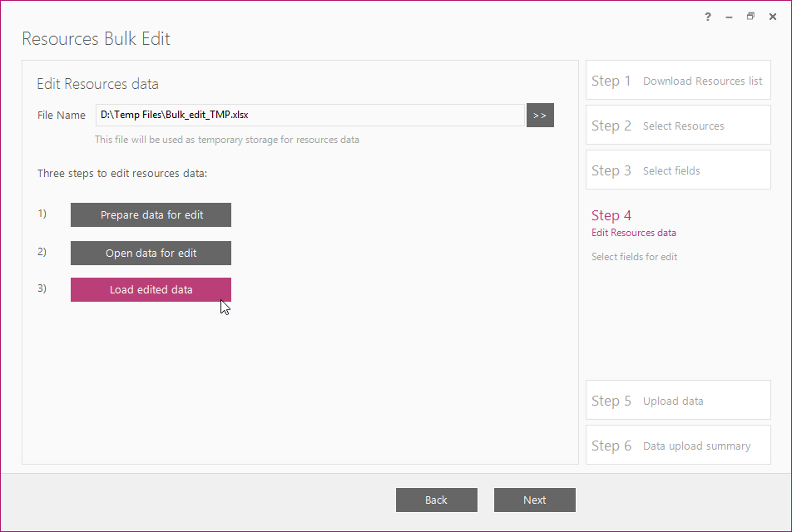Image resolution: width=792 pixels, height=532 pixels.
Task: Click the help question mark icon
Action: [708, 17]
